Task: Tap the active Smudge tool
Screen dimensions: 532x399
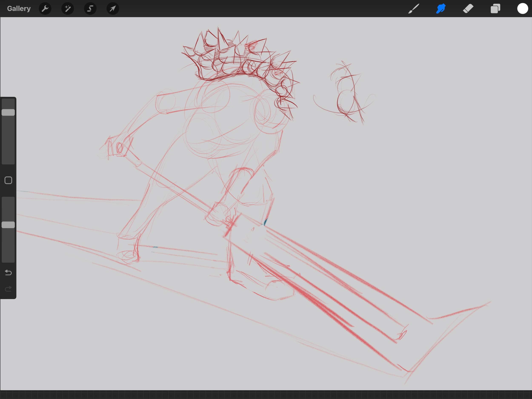Action: pos(441,9)
